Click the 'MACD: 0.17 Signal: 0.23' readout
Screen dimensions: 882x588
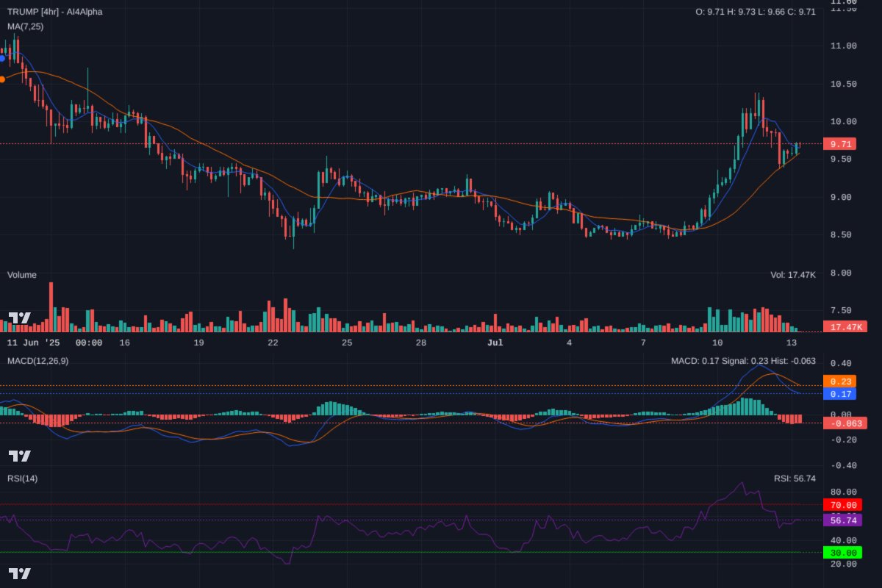[x=718, y=360]
